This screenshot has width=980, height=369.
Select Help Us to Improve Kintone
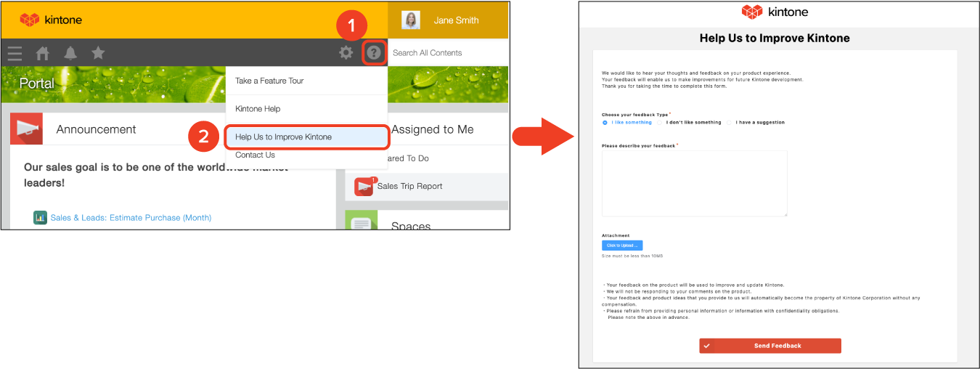click(283, 137)
